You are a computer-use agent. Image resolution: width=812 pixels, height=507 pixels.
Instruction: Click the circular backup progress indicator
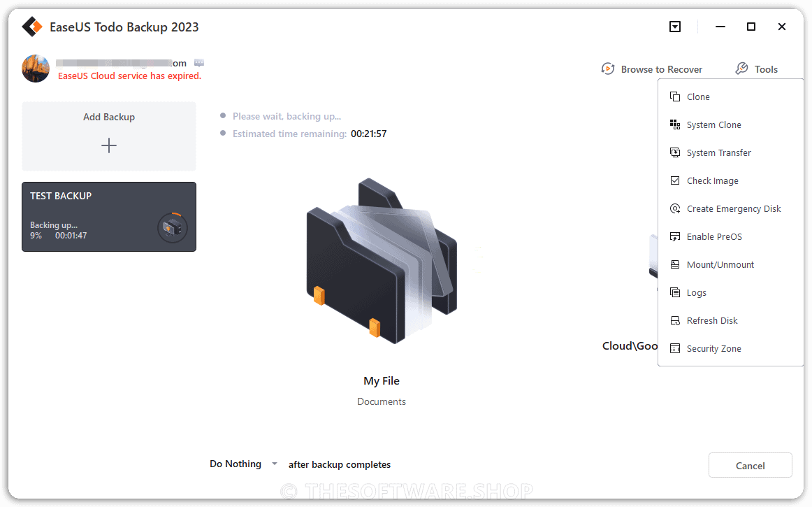point(173,227)
